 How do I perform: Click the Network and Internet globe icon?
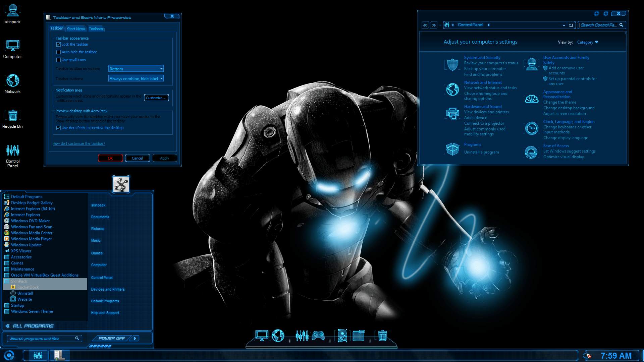[452, 89]
